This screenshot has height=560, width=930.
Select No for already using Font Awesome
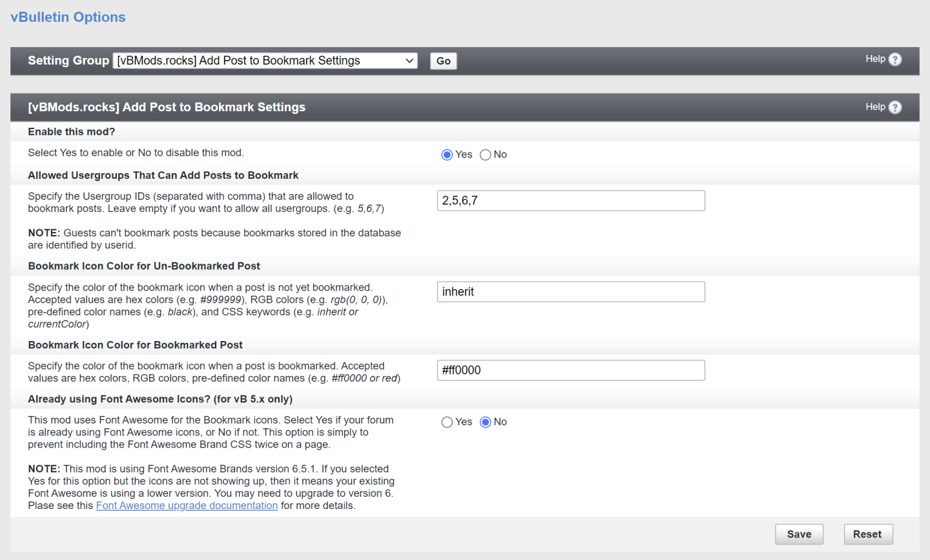[x=486, y=422]
